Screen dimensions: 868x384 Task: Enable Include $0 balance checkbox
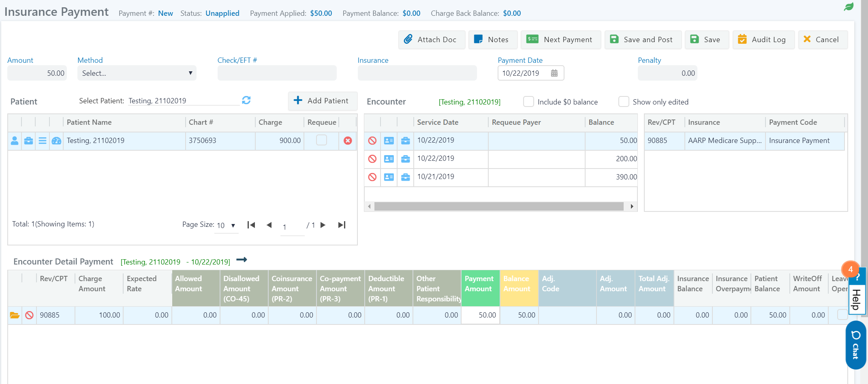(528, 102)
